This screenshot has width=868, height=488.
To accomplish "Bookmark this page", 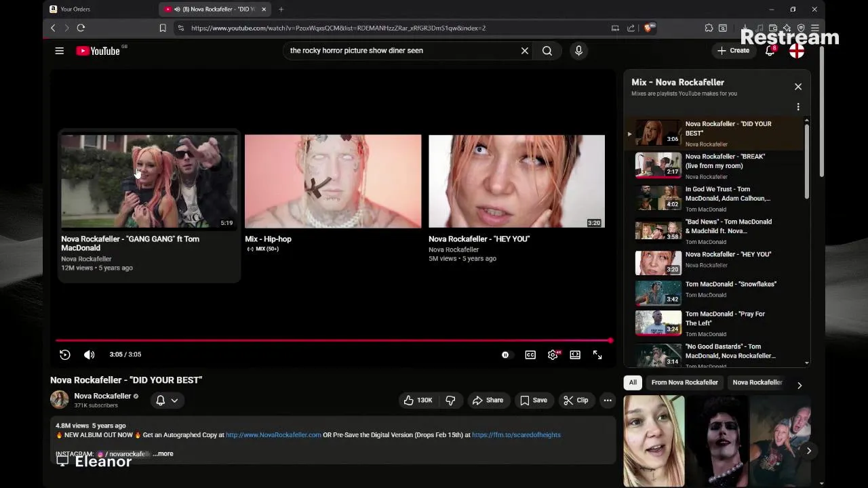I will click(x=163, y=28).
